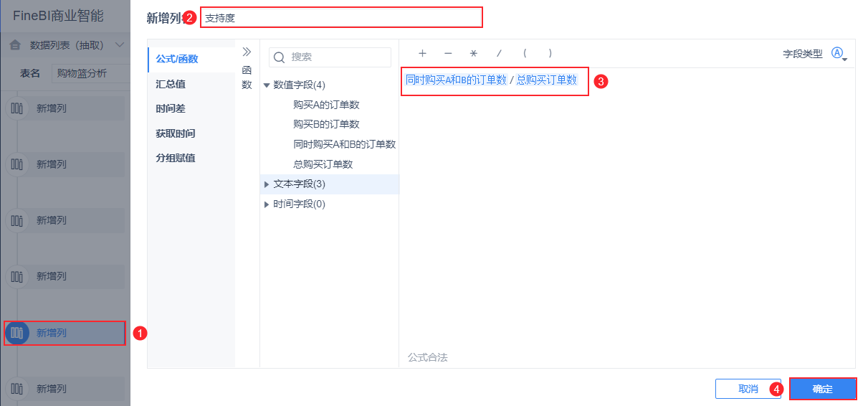
Task: Expand the 时间字段(0) group
Action: coord(267,204)
